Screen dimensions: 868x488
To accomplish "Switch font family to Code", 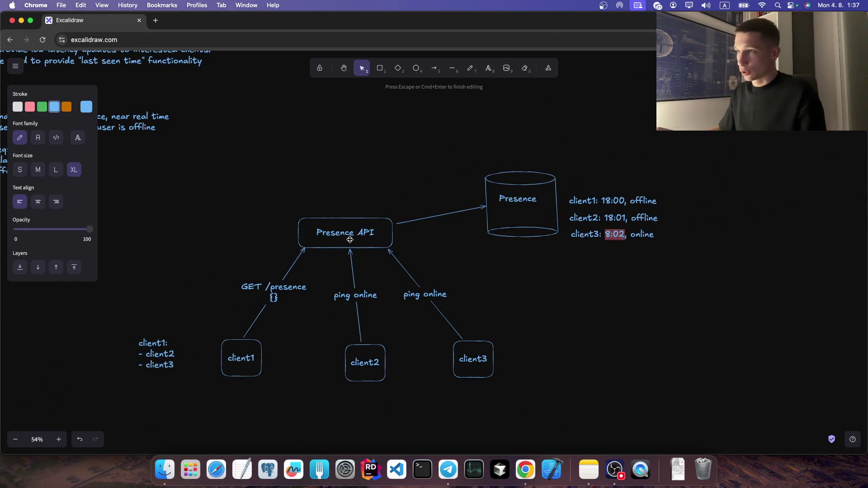I will 56,137.
